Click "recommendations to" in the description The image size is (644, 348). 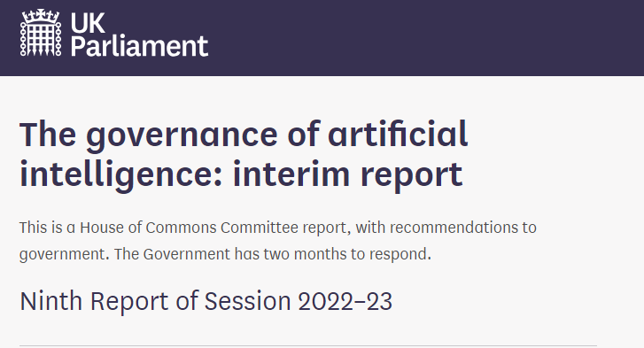tap(463, 228)
